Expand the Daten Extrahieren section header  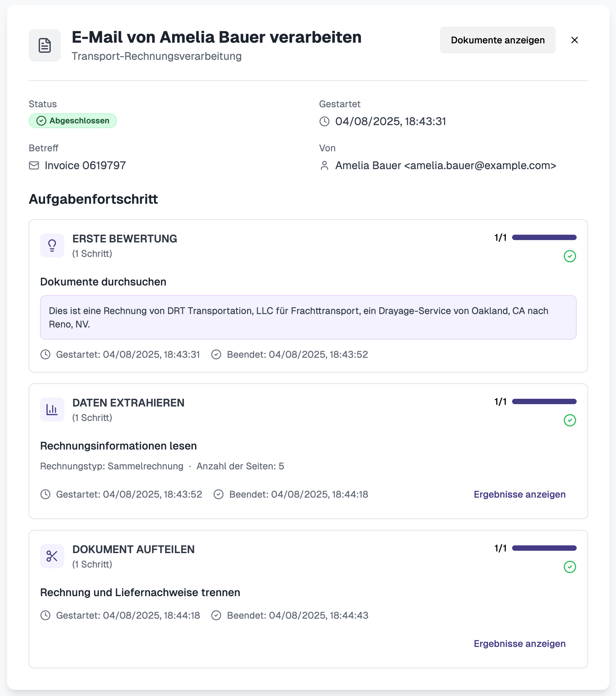coord(128,403)
